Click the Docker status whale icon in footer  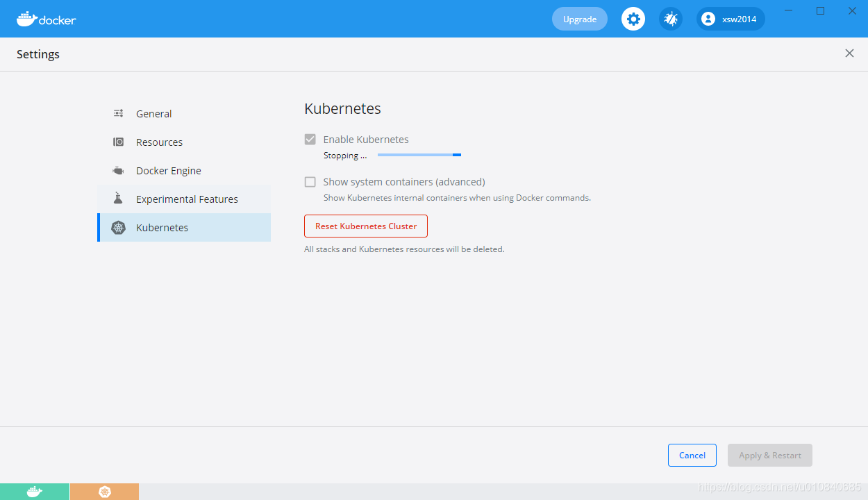coord(35,492)
